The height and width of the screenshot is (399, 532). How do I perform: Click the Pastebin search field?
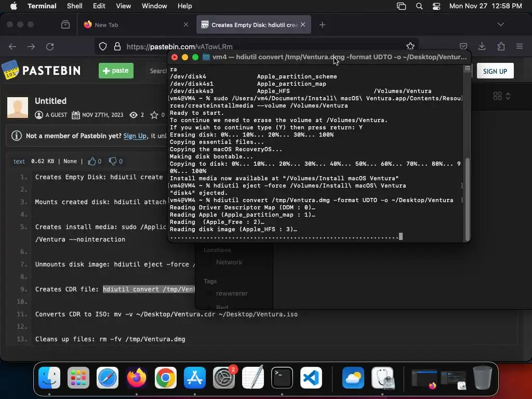pos(158,71)
